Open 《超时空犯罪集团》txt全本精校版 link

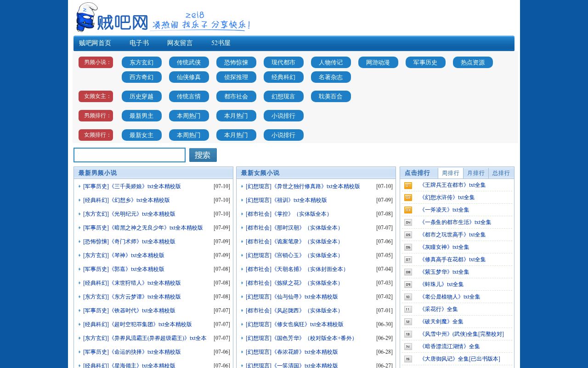150,324
